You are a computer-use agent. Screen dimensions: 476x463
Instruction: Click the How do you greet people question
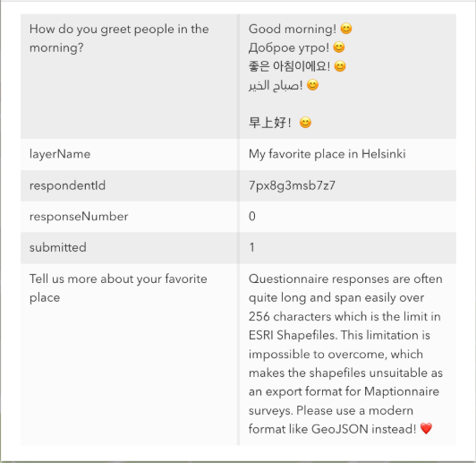pos(119,39)
